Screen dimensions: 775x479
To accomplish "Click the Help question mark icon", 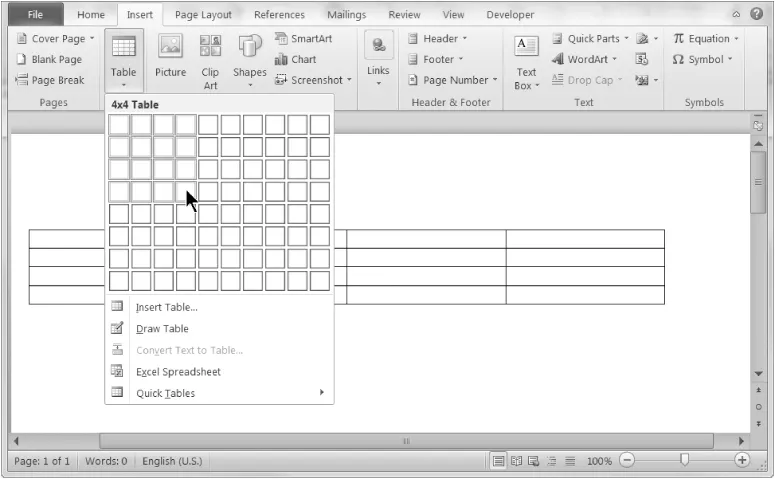I will pyautogui.click(x=757, y=14).
